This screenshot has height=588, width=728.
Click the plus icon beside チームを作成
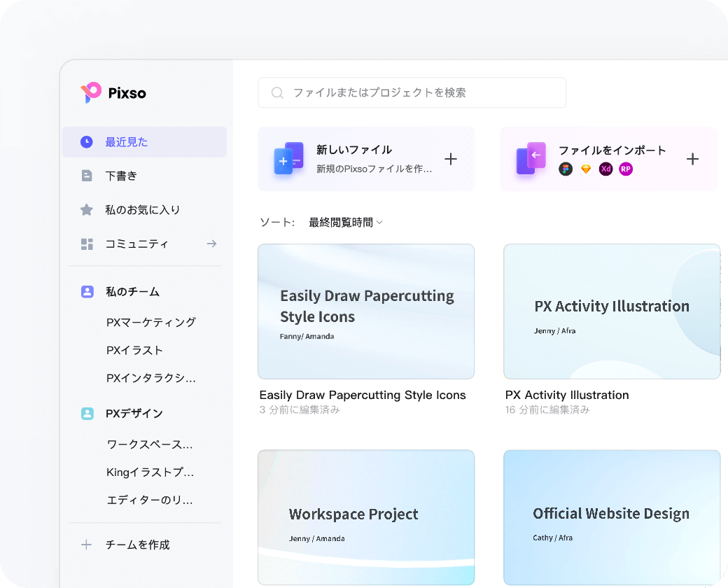[x=86, y=545]
